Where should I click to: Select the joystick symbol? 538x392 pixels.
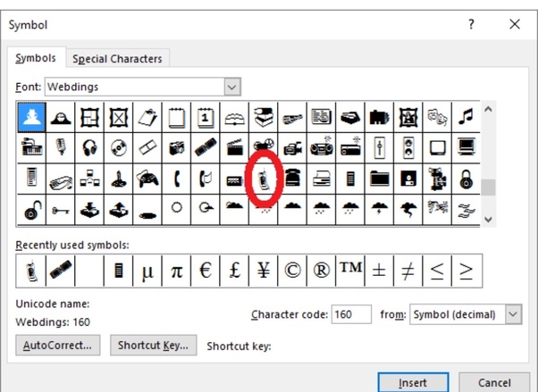click(118, 179)
